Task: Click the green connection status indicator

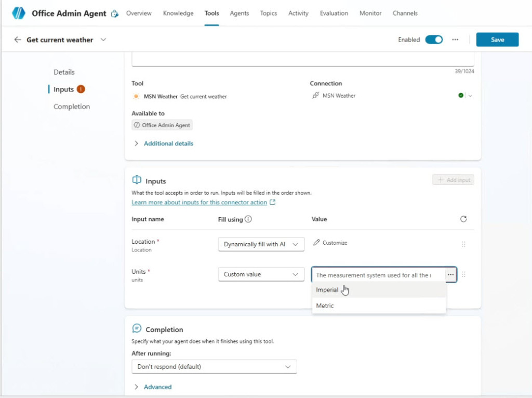Action: coord(461,96)
